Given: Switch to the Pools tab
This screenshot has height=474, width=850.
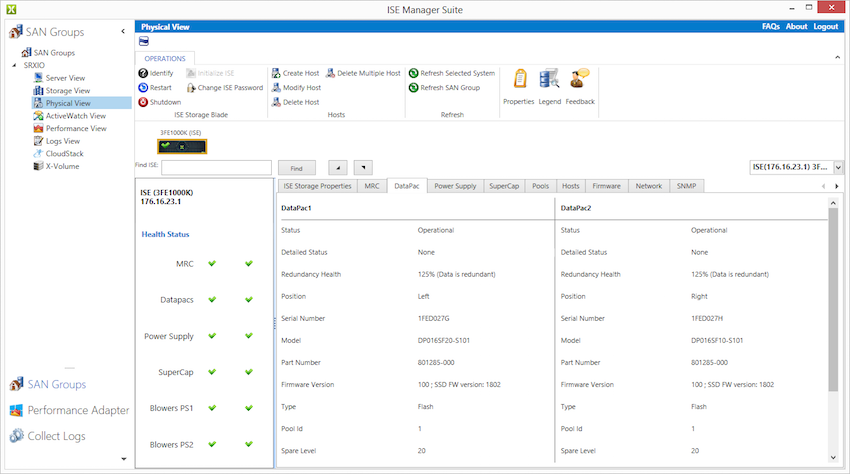Looking at the screenshot, I should [540, 186].
